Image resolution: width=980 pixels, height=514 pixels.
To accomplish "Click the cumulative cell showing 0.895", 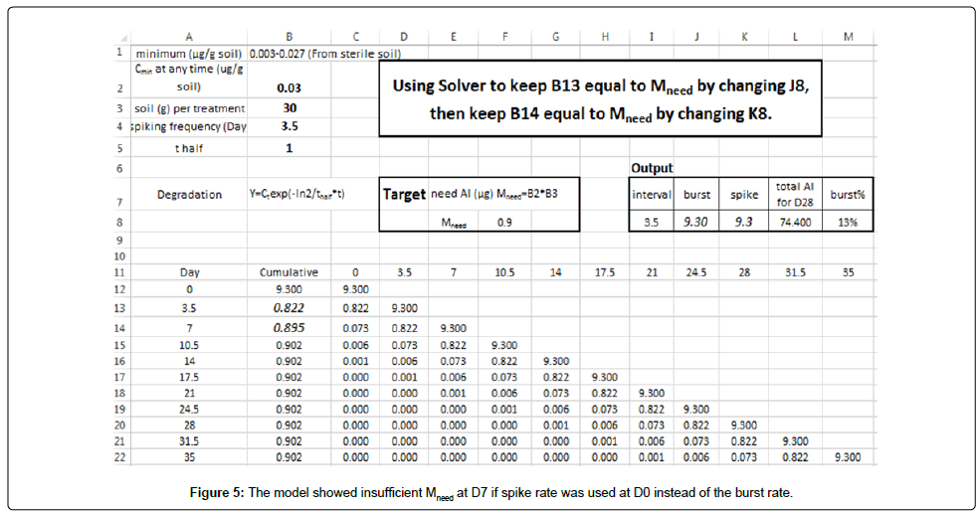I will click(x=289, y=327).
